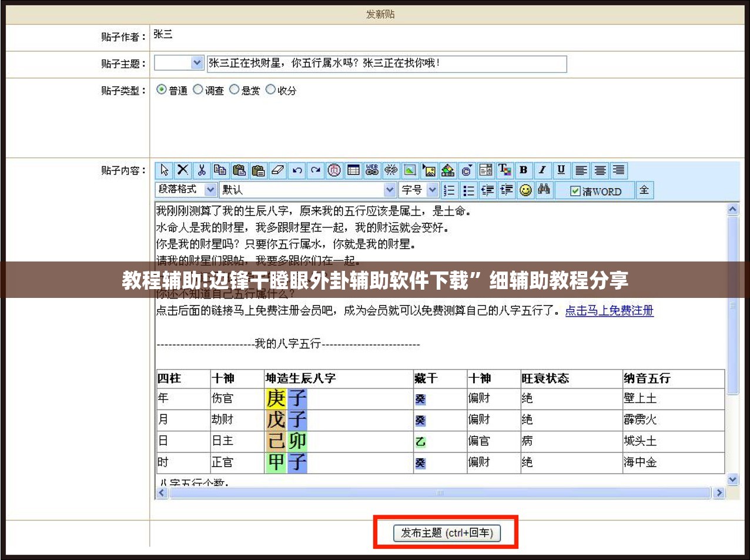The image size is (750, 560).
Task: Increase indent with the indent icon
Action: pyautogui.click(x=506, y=190)
